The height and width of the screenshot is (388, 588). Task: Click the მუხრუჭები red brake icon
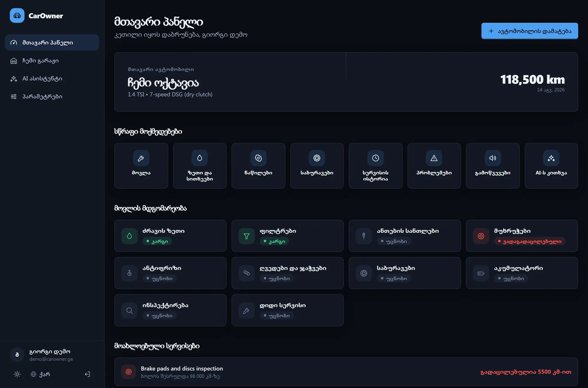click(481, 236)
